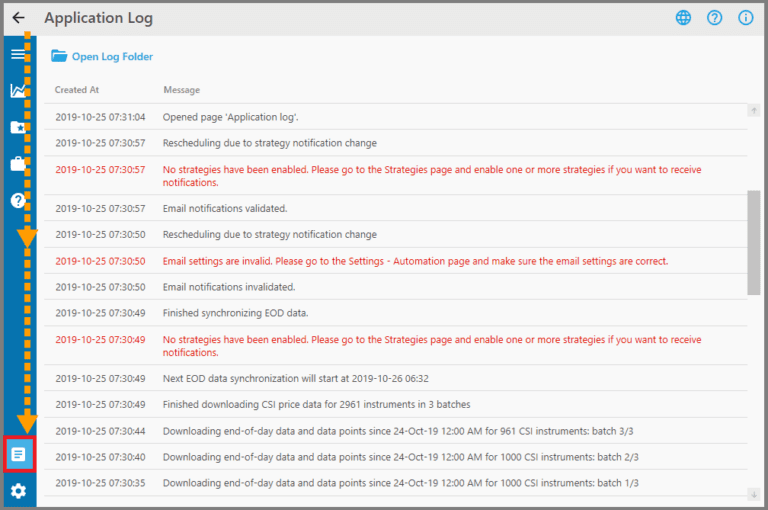Open the briefcase portfolio icon in sidebar
The width and height of the screenshot is (768, 510).
tap(18, 164)
